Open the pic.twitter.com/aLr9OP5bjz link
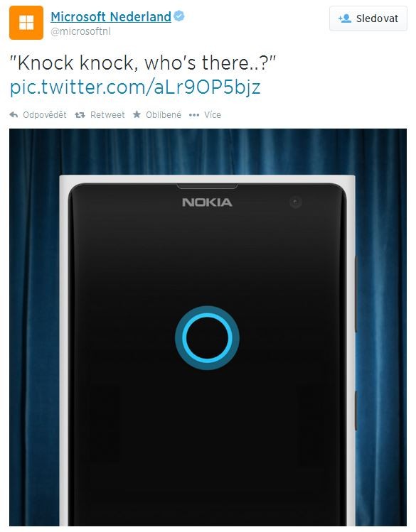The height and width of the screenshot is (532, 416). 135,87
